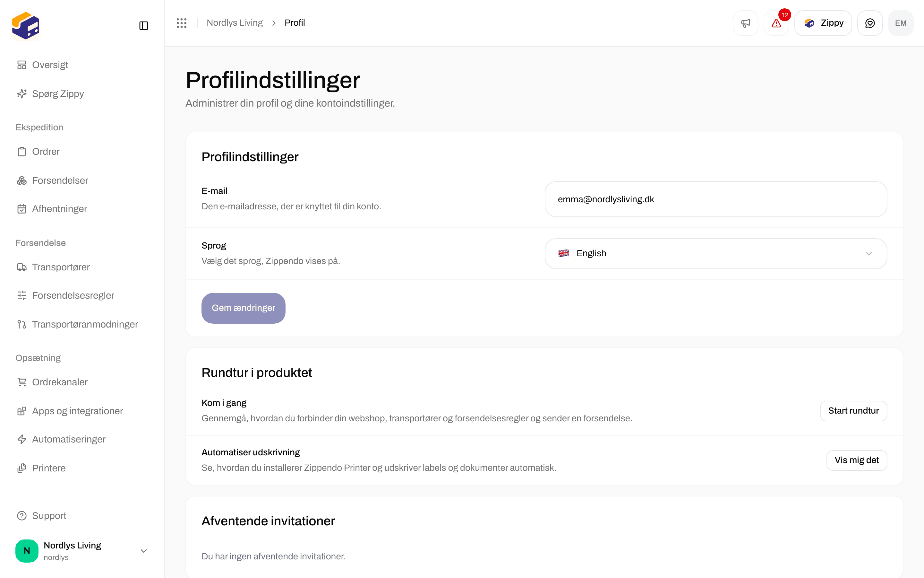Click Vis mig det button
The height and width of the screenshot is (578, 924).
pos(856,460)
